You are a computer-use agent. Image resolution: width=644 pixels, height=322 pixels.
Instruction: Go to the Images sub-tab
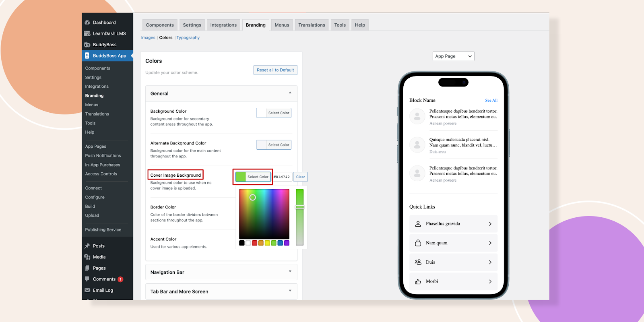[x=148, y=38]
